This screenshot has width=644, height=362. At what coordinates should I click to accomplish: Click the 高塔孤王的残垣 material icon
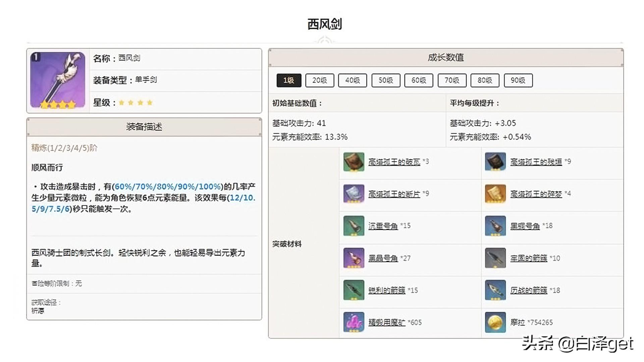pos(495,162)
